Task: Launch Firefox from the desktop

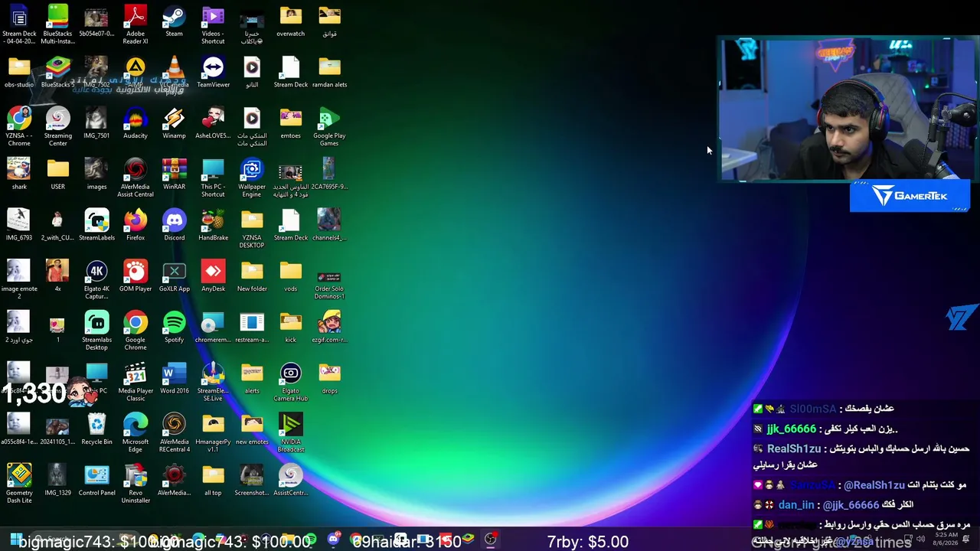Action: [x=136, y=226]
